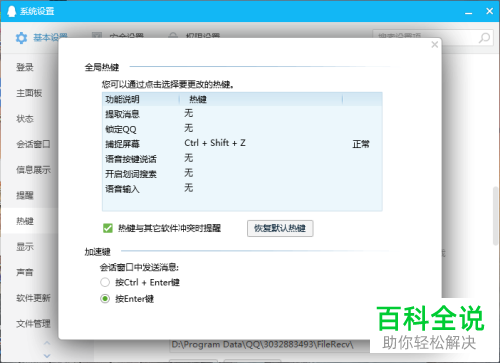Select 语音按键说话 hotkey row
The image size is (500, 363).
point(242,159)
